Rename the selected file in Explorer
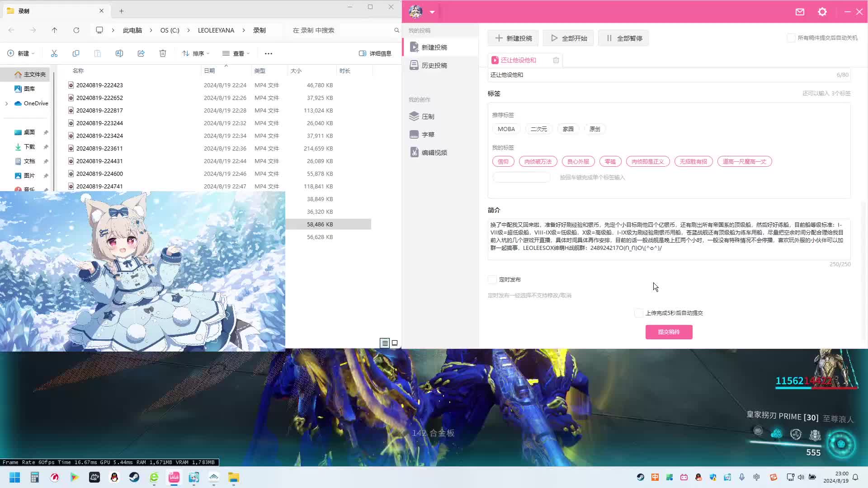This screenshot has width=868, height=488. click(x=119, y=53)
